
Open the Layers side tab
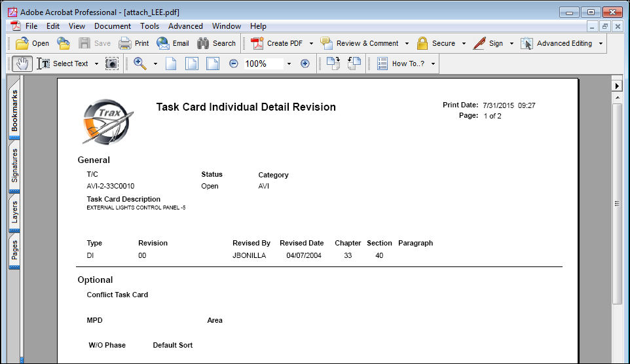pyautogui.click(x=14, y=212)
